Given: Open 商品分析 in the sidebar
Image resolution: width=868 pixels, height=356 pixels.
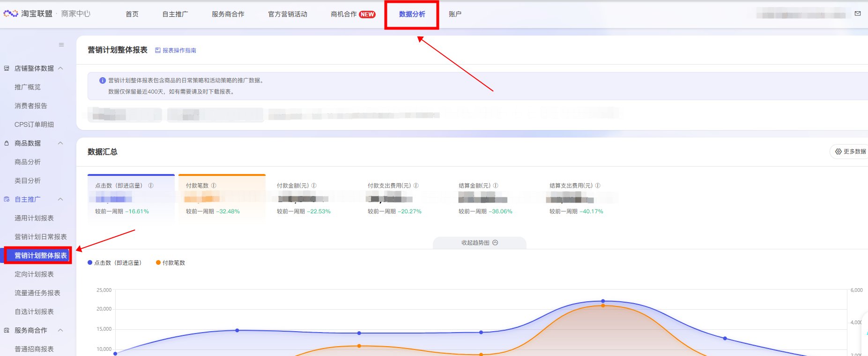Looking at the screenshot, I should coord(28,162).
